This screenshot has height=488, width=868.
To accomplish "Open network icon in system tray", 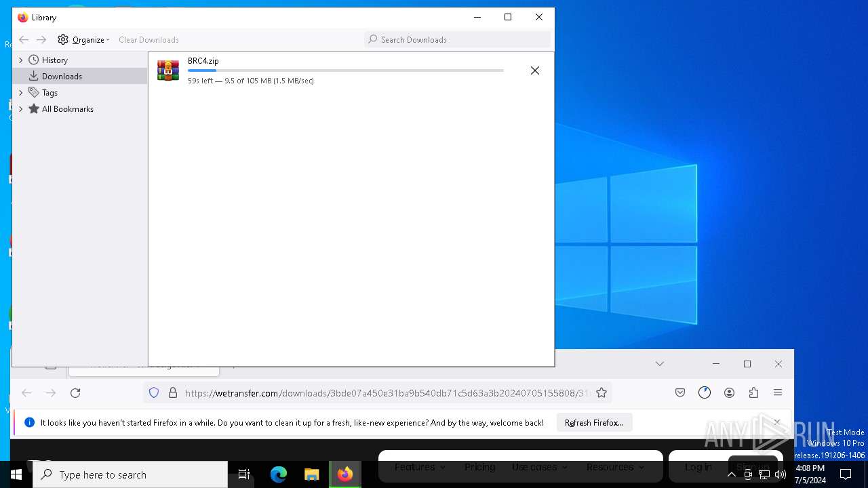I will click(x=764, y=474).
